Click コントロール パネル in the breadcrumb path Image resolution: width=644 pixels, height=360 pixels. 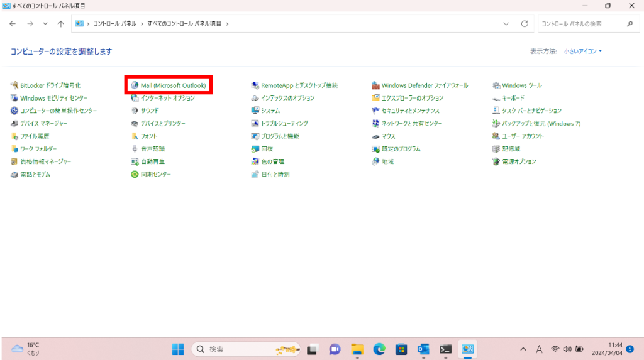[115, 24]
